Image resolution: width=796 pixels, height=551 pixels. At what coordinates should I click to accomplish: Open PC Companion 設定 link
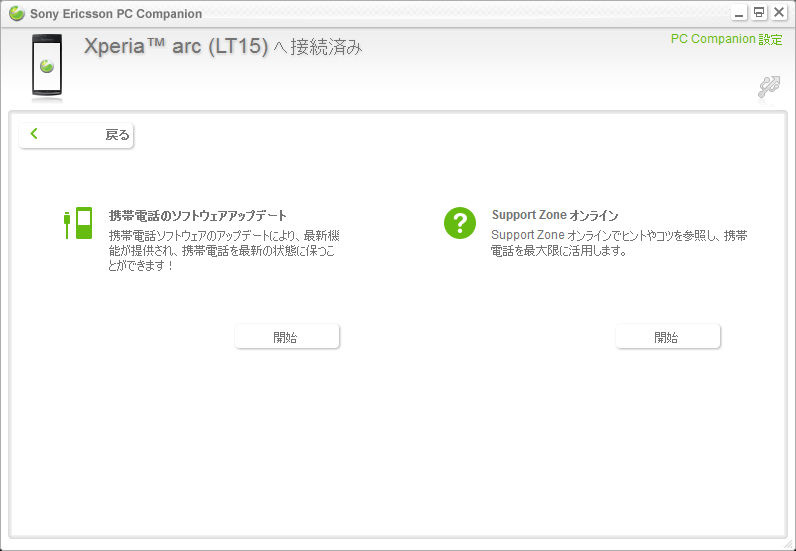(x=726, y=39)
